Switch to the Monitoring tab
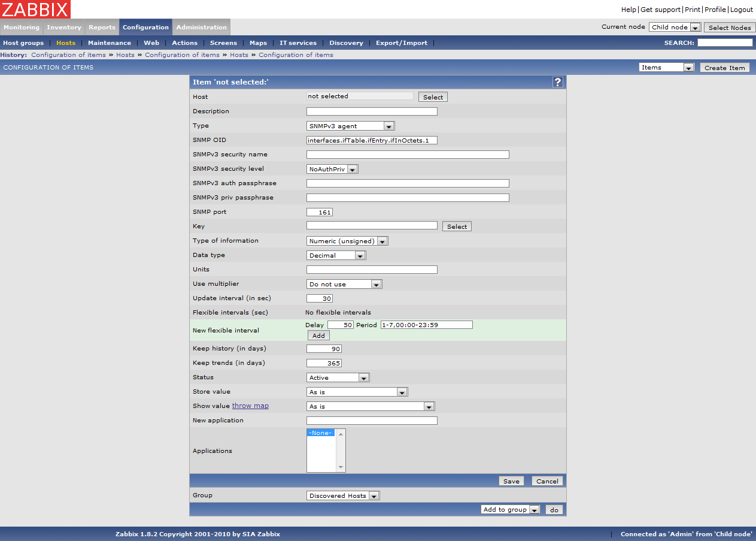The width and height of the screenshot is (756, 541). pyautogui.click(x=22, y=28)
